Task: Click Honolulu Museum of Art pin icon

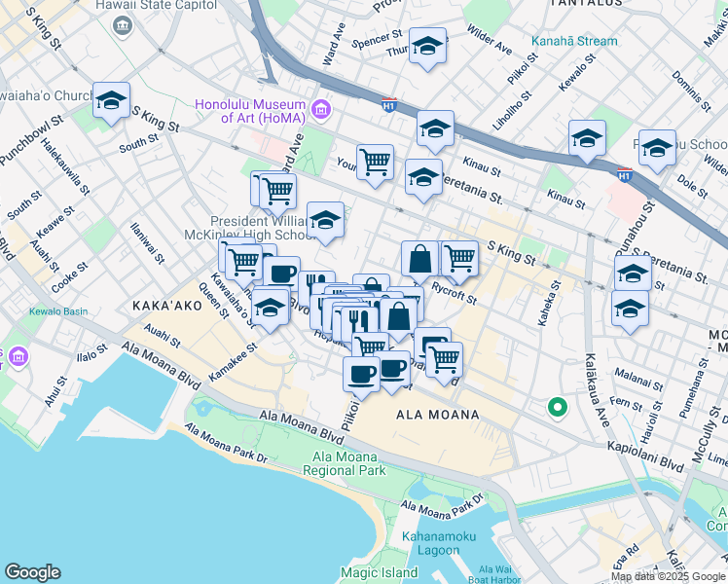Action: [x=321, y=110]
